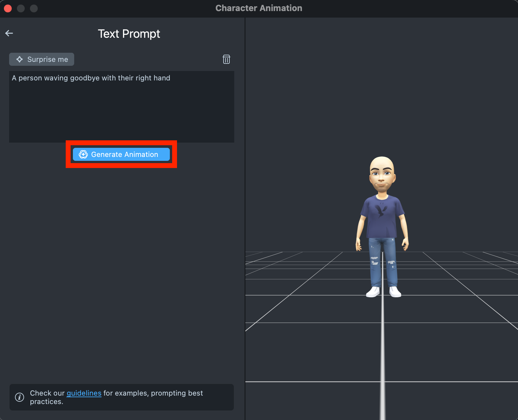Open the guidelines link

click(x=84, y=393)
